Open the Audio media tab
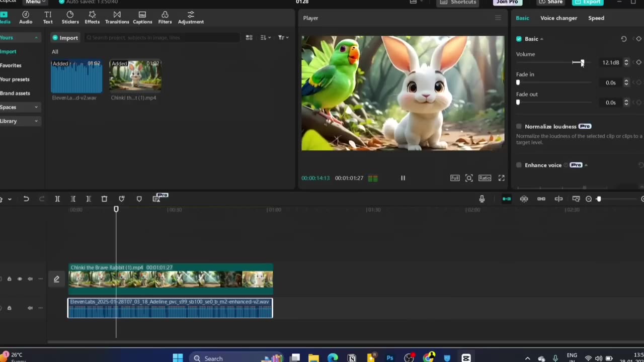The height and width of the screenshot is (362, 644). coord(26,18)
